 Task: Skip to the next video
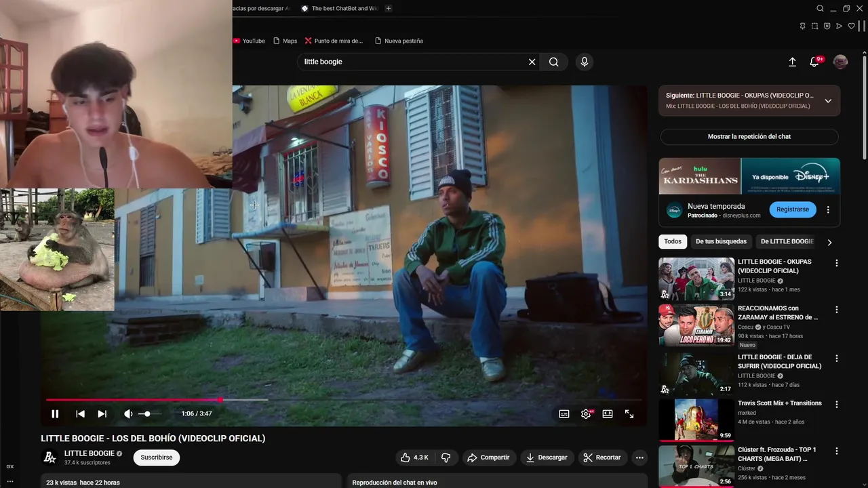point(102,414)
